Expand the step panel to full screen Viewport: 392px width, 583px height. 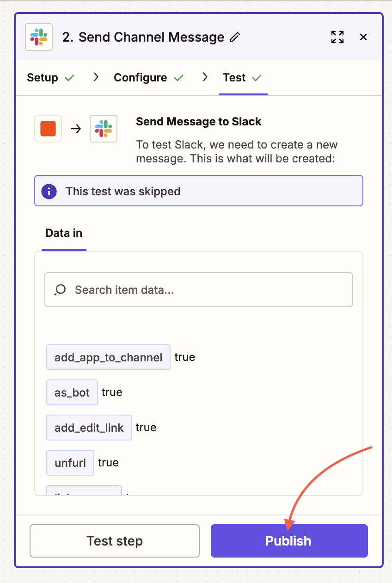[337, 37]
